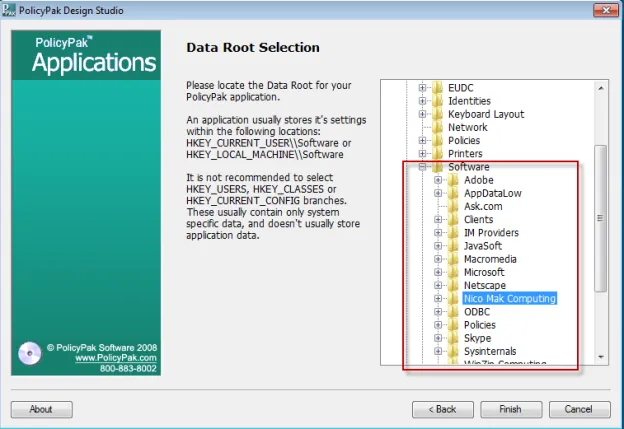The height and width of the screenshot is (429, 624).
Task: Click the CD disc icon in sidebar
Action: tap(29, 353)
